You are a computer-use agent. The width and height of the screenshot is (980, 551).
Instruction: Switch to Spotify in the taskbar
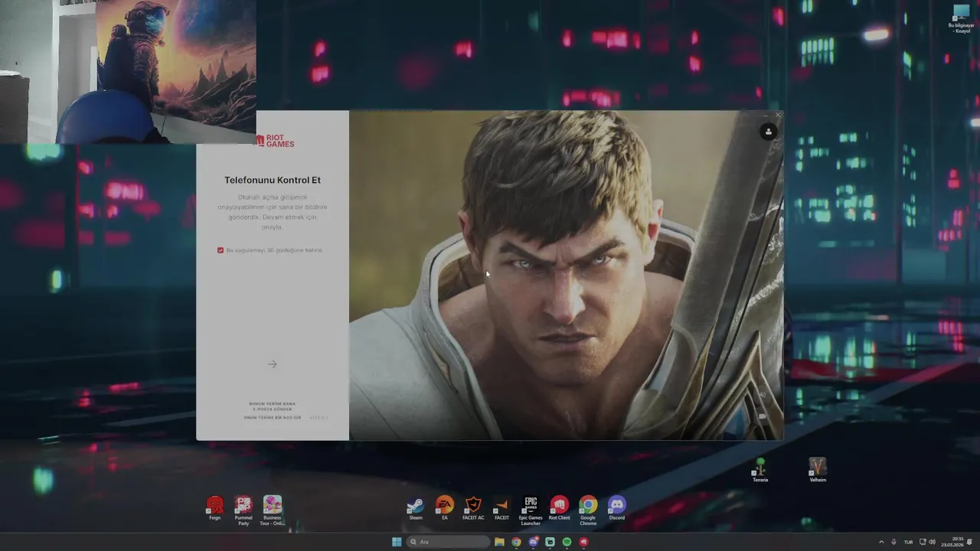click(567, 542)
